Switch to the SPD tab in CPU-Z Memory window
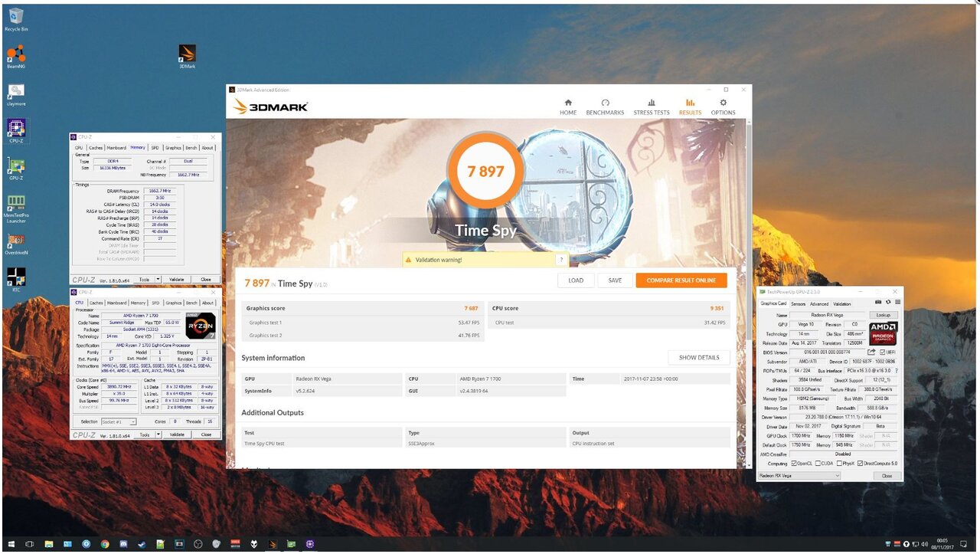The width and height of the screenshot is (980, 554). click(x=155, y=148)
